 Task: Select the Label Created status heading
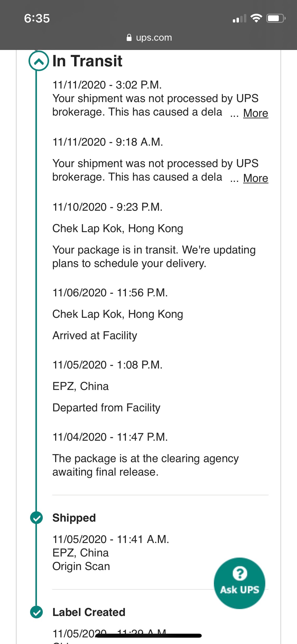[x=89, y=612]
